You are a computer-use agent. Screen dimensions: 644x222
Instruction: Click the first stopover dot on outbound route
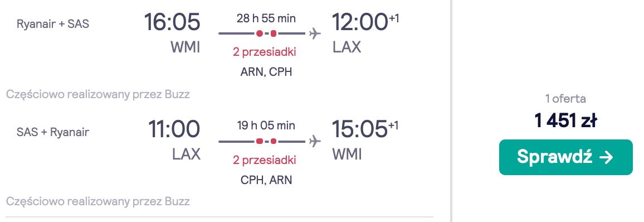coord(259,33)
